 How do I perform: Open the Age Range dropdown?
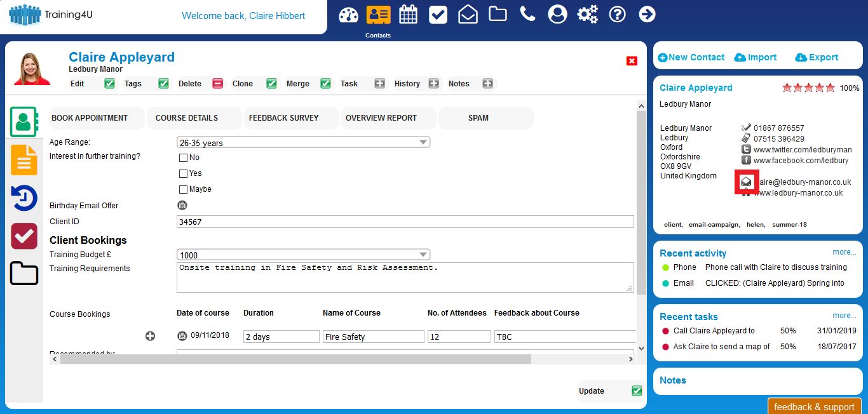tap(423, 142)
